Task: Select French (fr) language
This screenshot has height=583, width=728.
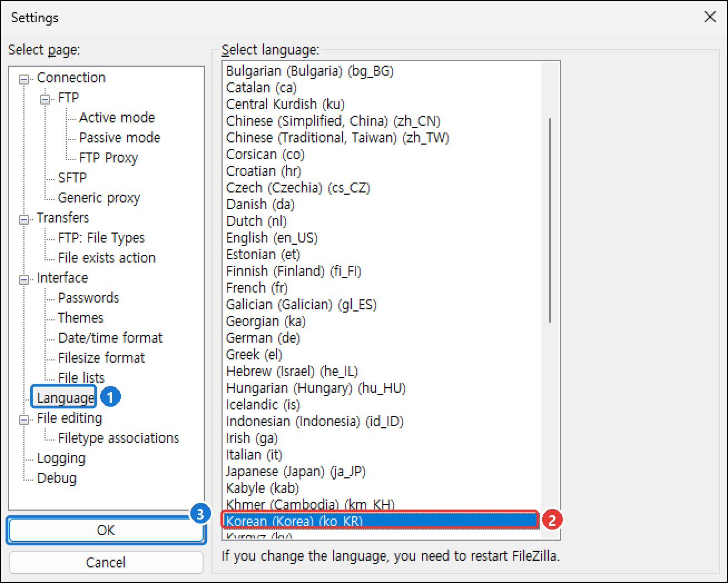Action: pos(381,288)
